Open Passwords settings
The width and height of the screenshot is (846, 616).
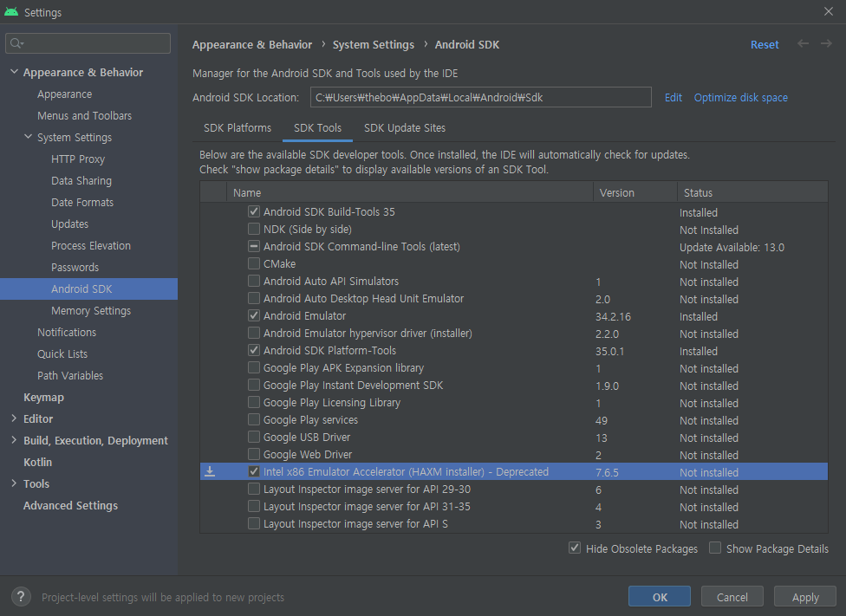(75, 267)
